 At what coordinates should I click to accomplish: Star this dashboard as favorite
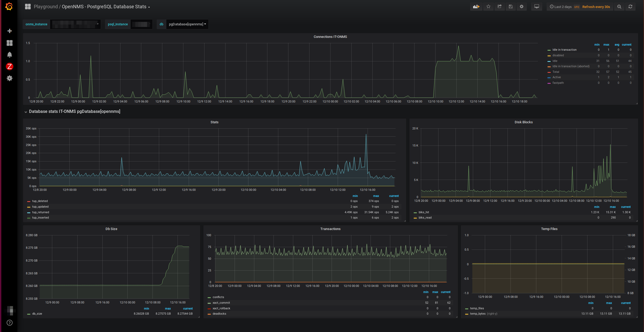click(488, 7)
